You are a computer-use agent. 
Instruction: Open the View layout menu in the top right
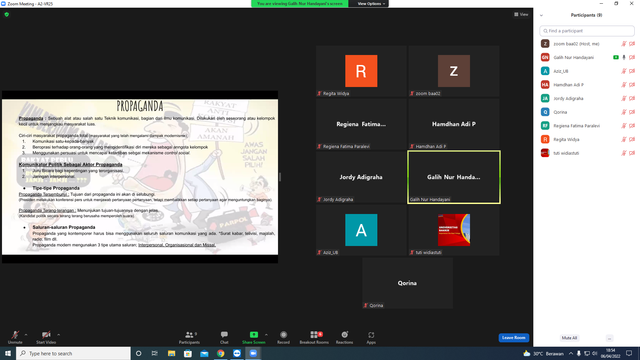click(x=521, y=14)
